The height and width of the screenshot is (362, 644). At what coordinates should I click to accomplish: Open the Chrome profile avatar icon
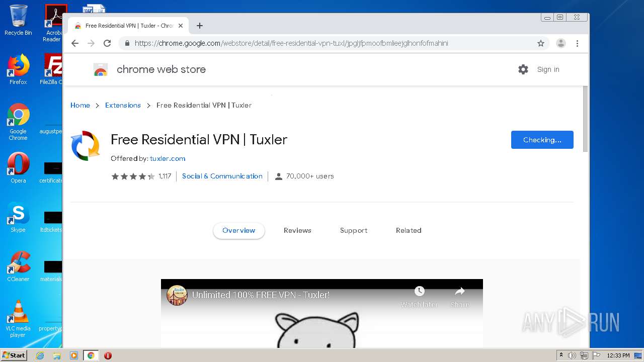(561, 43)
